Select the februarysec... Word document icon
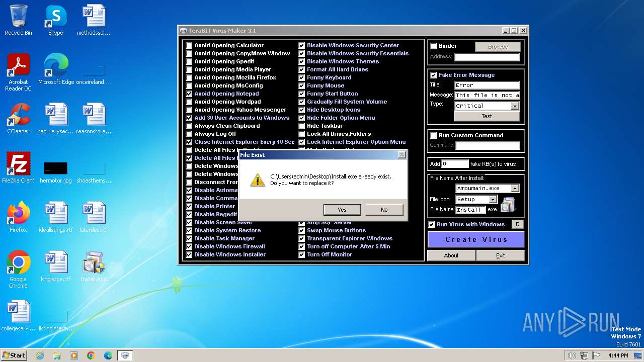The image size is (644, 362). (x=56, y=118)
